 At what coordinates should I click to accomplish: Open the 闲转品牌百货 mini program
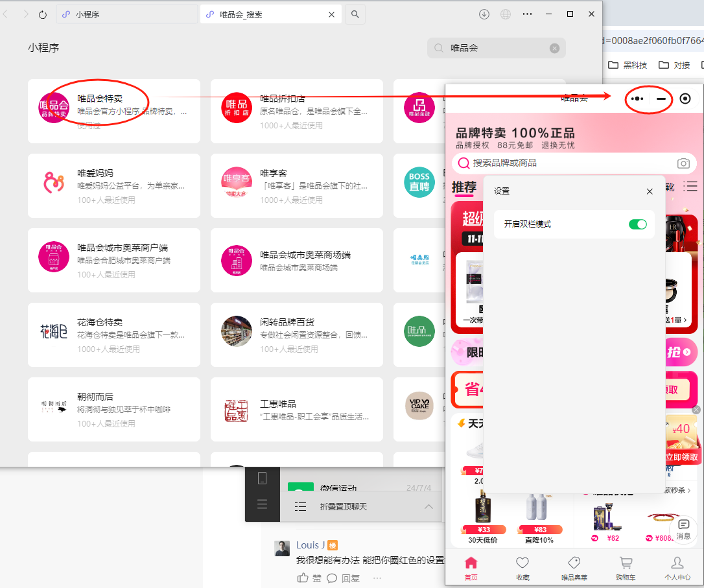[x=297, y=335]
